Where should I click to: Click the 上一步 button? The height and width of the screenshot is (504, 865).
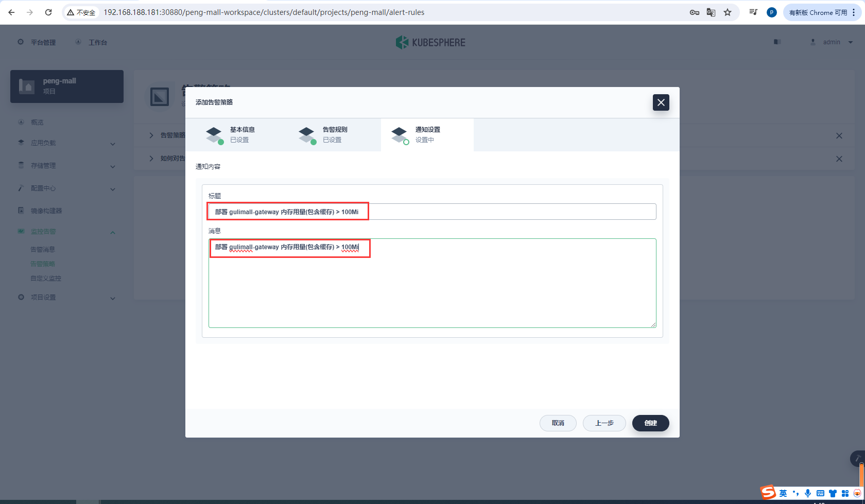point(604,423)
